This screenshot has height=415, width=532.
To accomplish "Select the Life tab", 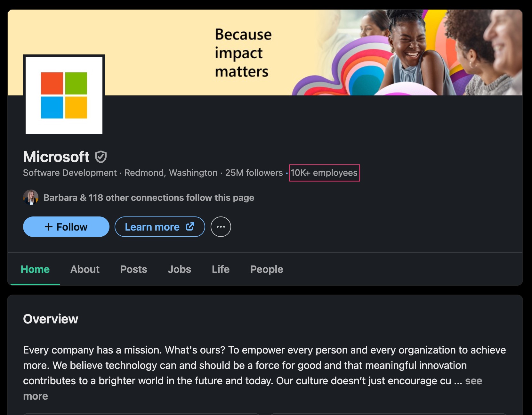I will point(221,269).
